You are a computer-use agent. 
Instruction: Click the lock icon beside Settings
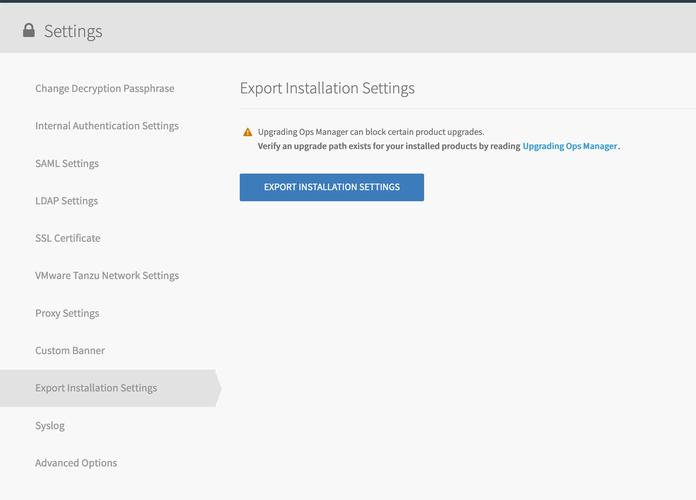[x=29, y=31]
